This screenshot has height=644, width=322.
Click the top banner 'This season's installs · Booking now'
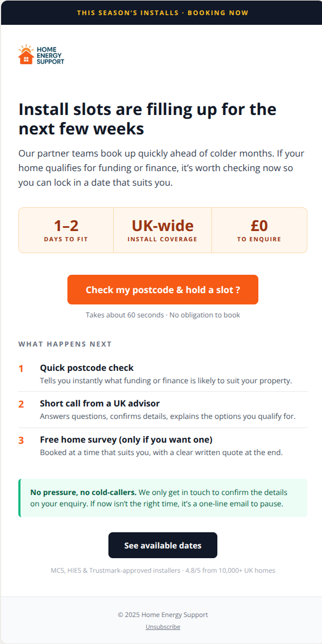pyautogui.click(x=162, y=13)
